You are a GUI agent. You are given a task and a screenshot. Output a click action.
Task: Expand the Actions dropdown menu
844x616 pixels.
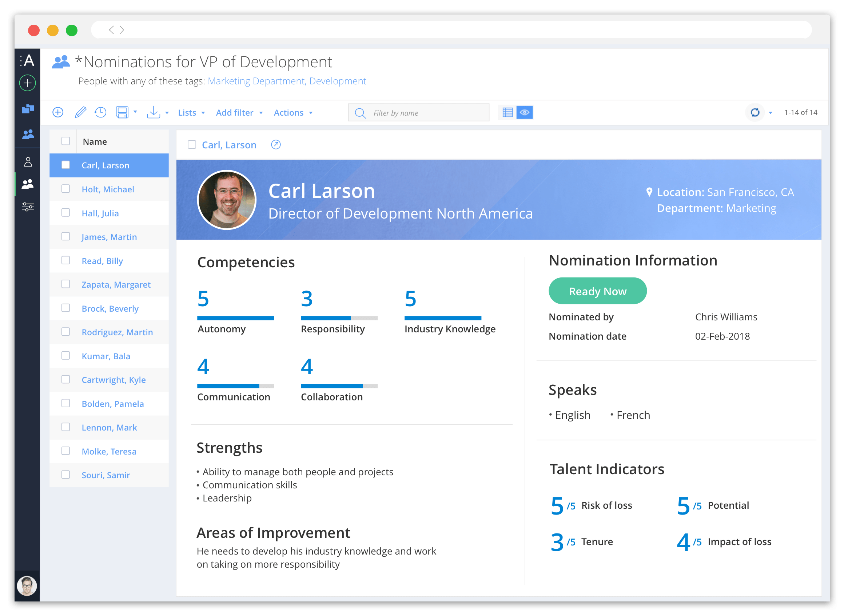point(293,112)
